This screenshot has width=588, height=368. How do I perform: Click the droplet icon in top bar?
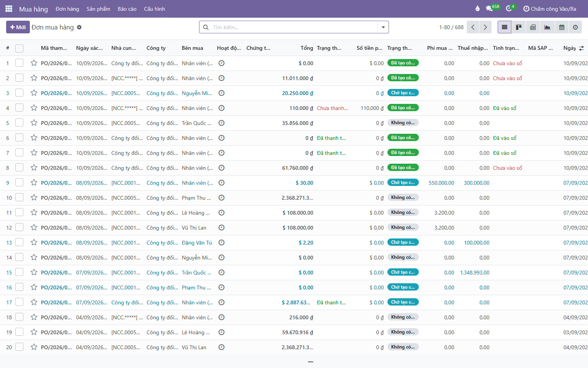click(x=477, y=9)
